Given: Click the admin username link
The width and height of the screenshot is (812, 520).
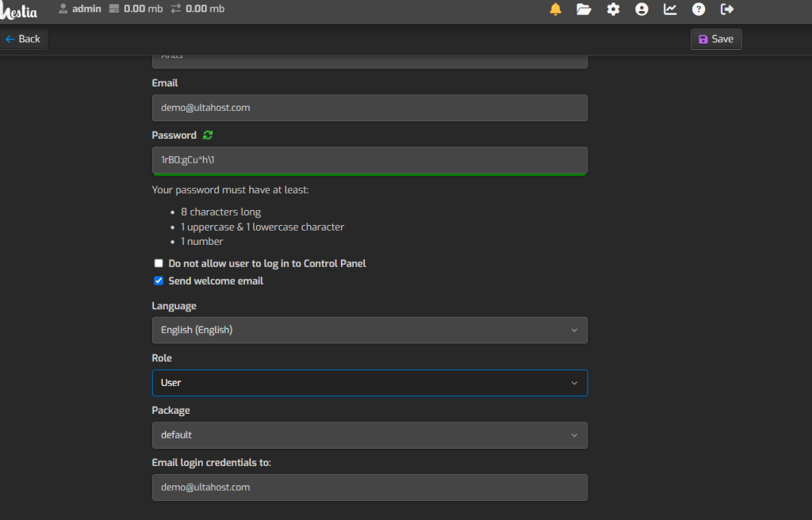Looking at the screenshot, I should (x=86, y=9).
